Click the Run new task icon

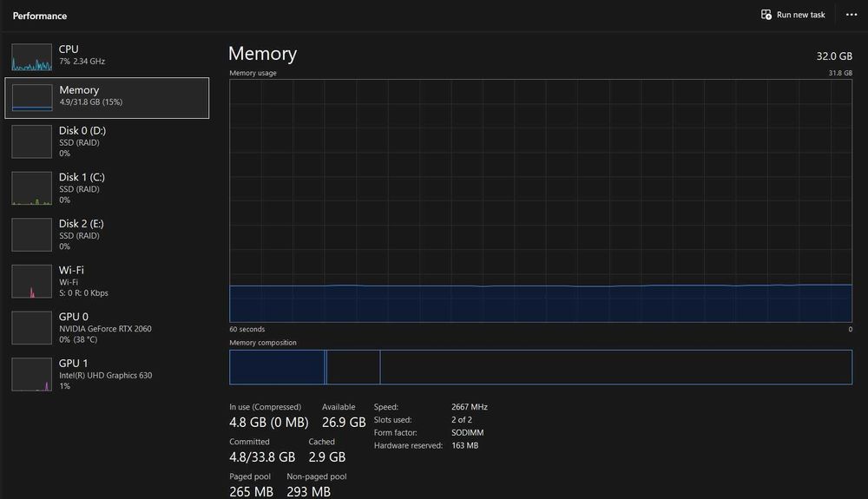(x=766, y=15)
